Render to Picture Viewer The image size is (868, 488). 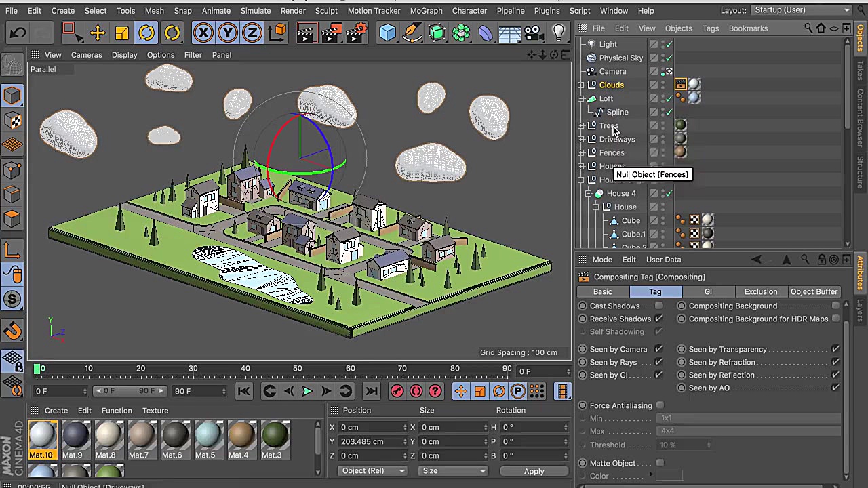click(331, 33)
